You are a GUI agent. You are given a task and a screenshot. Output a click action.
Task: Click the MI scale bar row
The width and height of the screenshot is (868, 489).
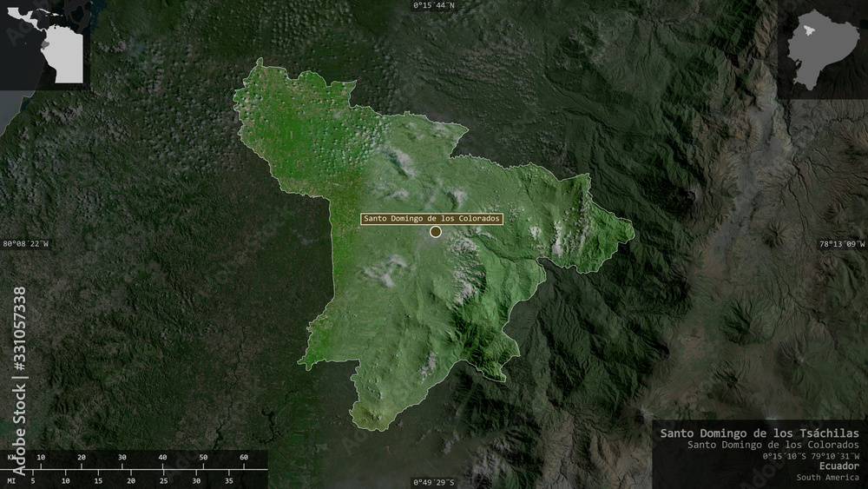(x=133, y=479)
